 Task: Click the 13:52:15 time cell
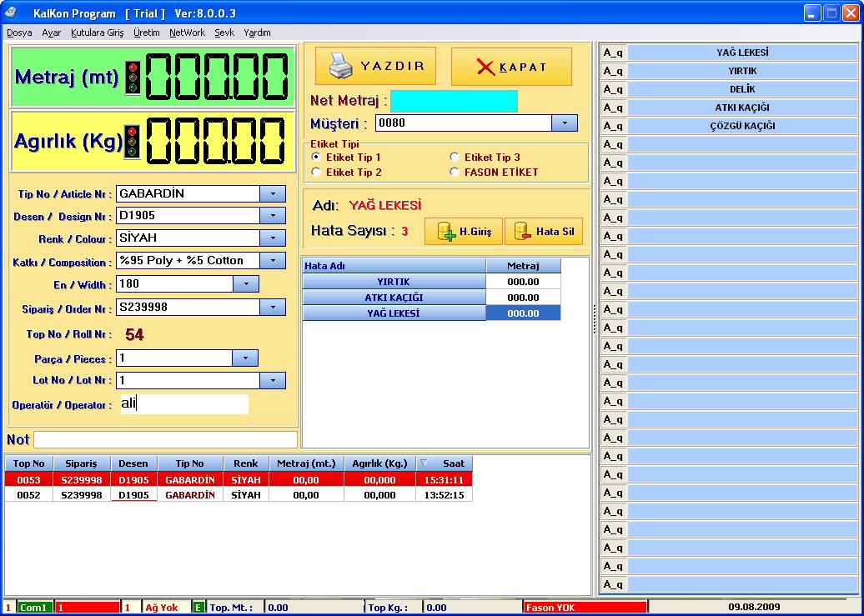click(x=445, y=495)
